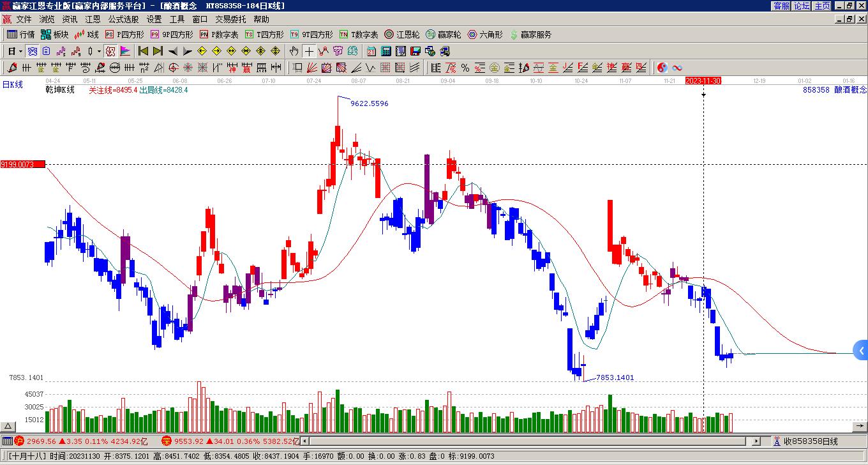868x465 pixels.
Task: Open the 公式选股 menu
Action: coord(123,19)
